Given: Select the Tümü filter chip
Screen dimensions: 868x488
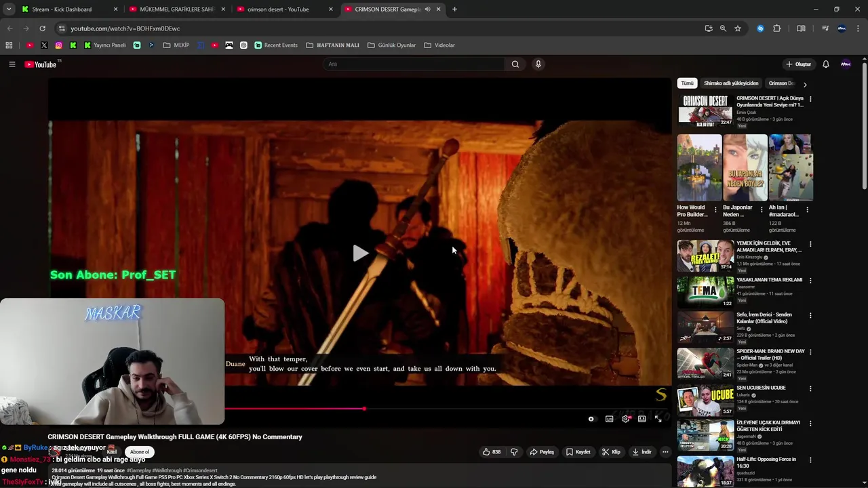Looking at the screenshot, I should click(x=688, y=83).
